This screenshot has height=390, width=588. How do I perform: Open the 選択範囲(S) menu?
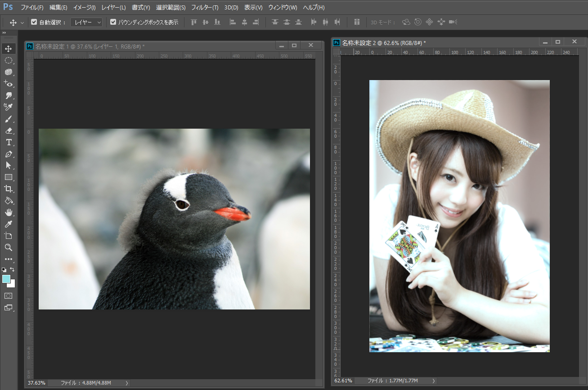point(171,8)
